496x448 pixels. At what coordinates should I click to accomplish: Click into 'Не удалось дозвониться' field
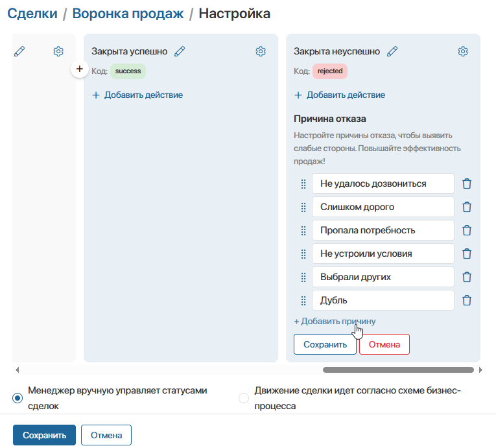(383, 183)
